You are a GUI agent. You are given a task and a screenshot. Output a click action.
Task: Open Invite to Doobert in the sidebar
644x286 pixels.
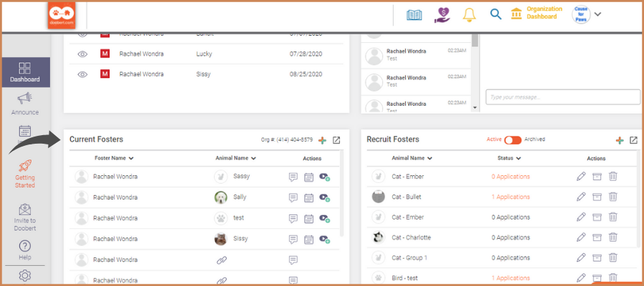[25, 217]
